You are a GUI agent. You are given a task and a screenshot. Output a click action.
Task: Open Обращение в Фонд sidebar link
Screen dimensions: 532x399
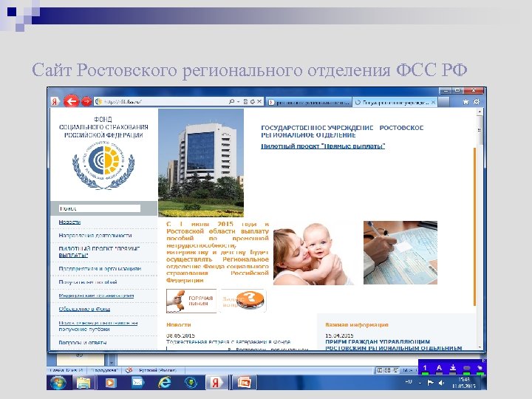click(84, 309)
